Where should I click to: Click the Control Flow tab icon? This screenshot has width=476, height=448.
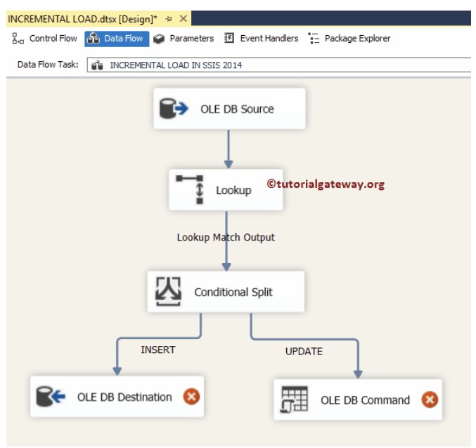click(18, 39)
